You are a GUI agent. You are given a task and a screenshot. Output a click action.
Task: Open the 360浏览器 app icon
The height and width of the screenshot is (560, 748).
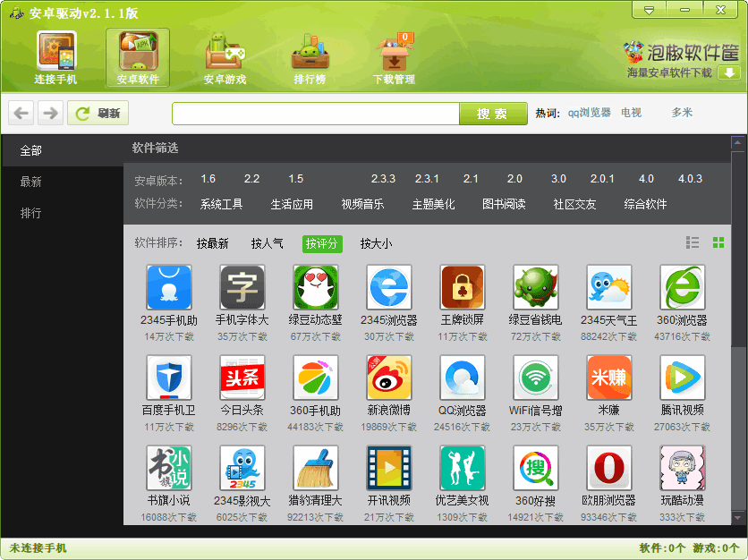tap(682, 288)
